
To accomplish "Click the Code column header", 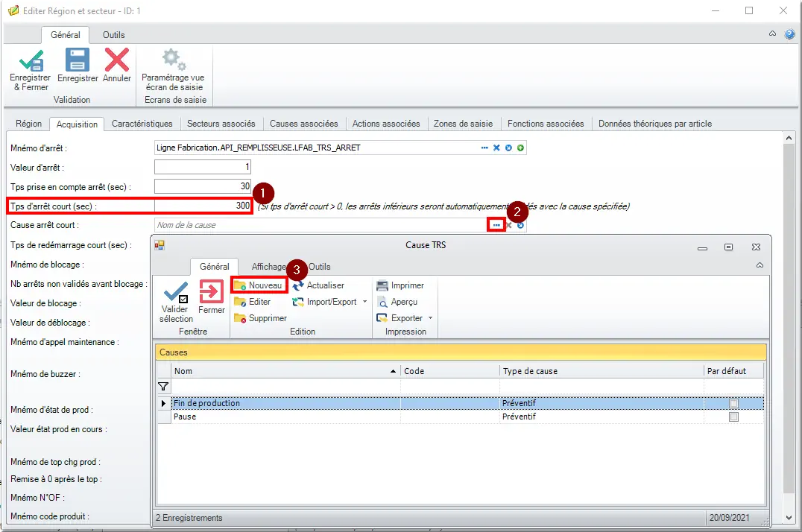I will pos(449,371).
